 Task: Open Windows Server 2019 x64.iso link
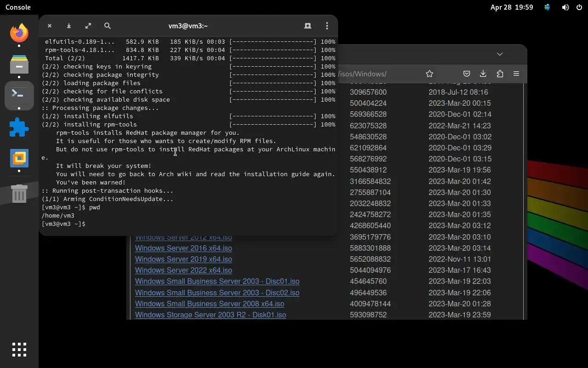click(x=183, y=259)
